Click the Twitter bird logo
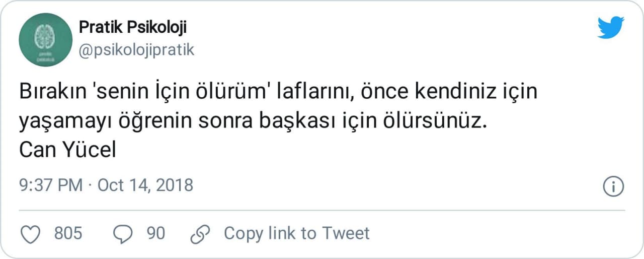 click(611, 27)
